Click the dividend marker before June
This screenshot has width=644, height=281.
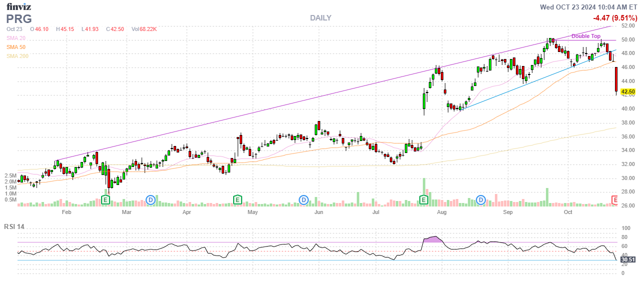pyautogui.click(x=303, y=200)
